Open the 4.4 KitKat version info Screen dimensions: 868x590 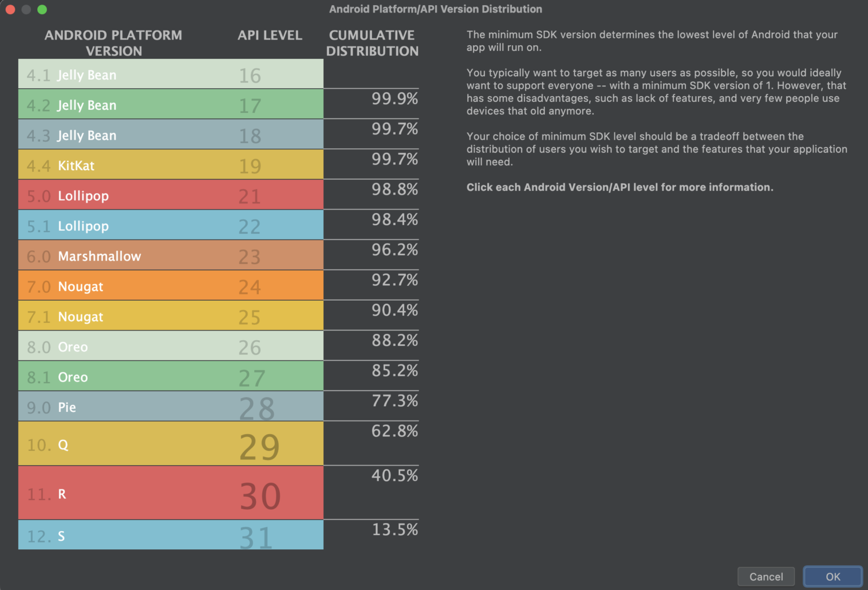pos(171,165)
